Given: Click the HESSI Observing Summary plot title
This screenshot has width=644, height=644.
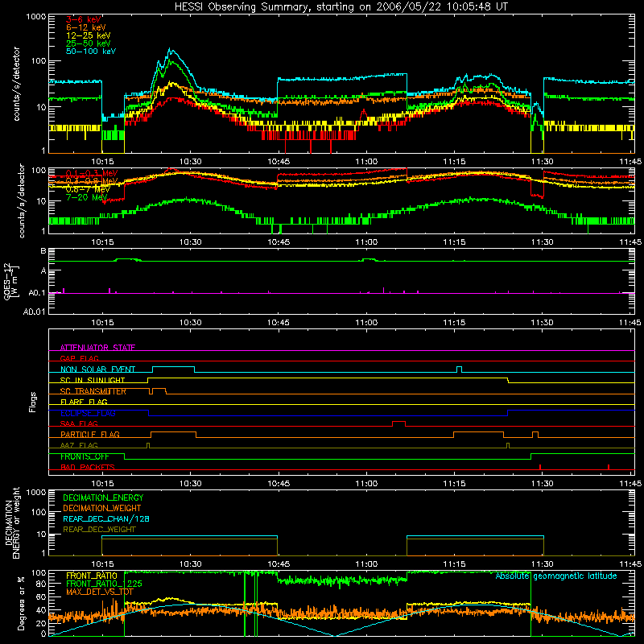Looking at the screenshot, I should pos(341,7).
